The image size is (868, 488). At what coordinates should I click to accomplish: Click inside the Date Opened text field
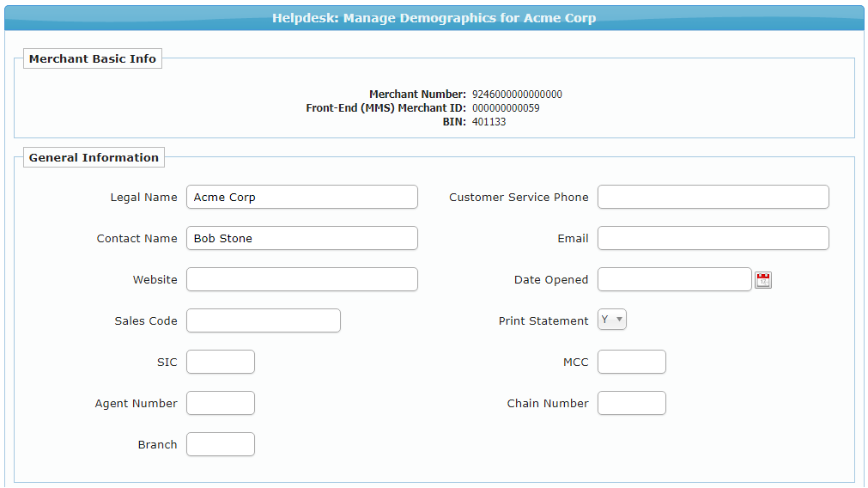674,279
